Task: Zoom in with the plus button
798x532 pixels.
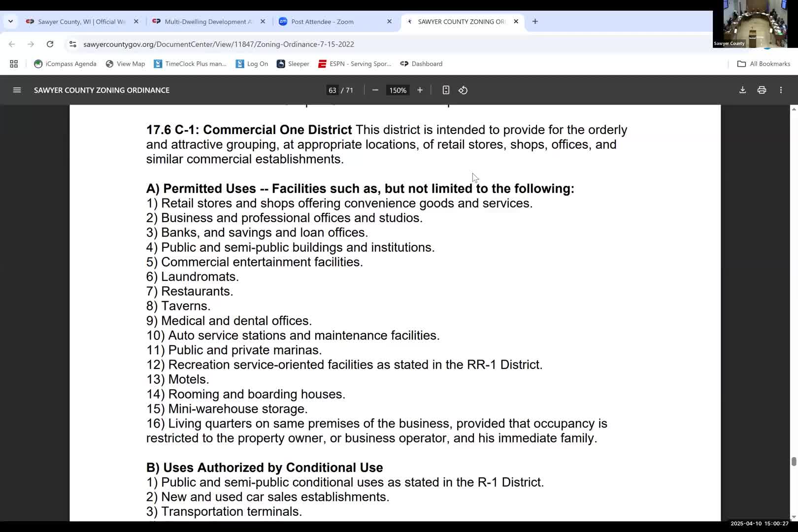Action: point(420,90)
